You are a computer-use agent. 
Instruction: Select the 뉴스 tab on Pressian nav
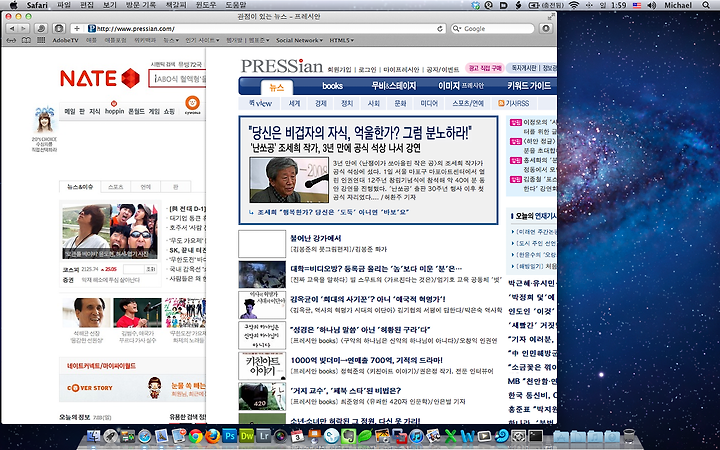276,87
